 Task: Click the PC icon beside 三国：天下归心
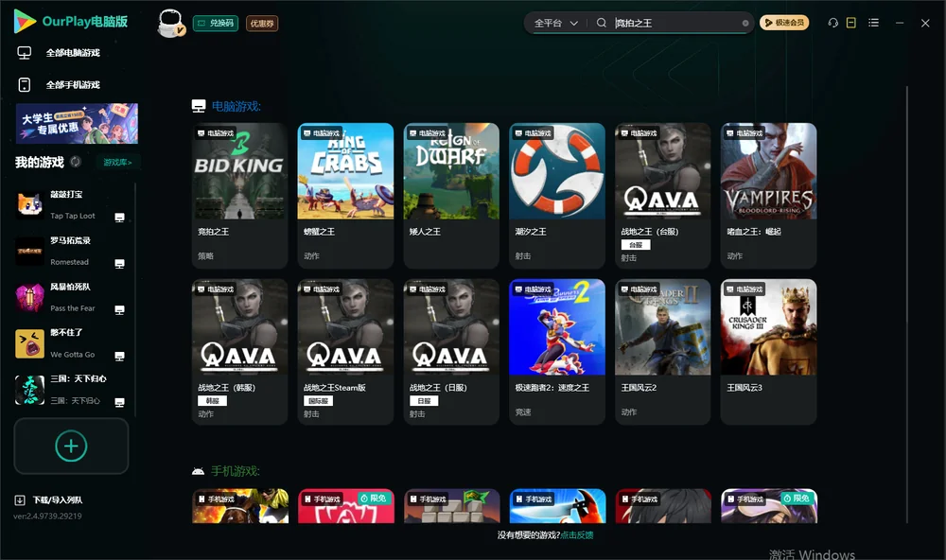click(x=119, y=403)
